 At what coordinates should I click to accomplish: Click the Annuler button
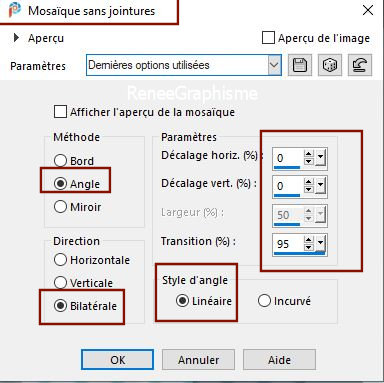pos(198,360)
